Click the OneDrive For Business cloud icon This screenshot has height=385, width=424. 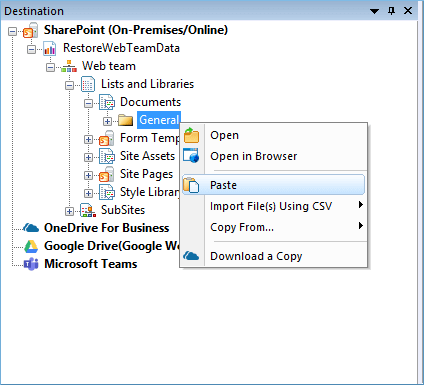point(31,228)
